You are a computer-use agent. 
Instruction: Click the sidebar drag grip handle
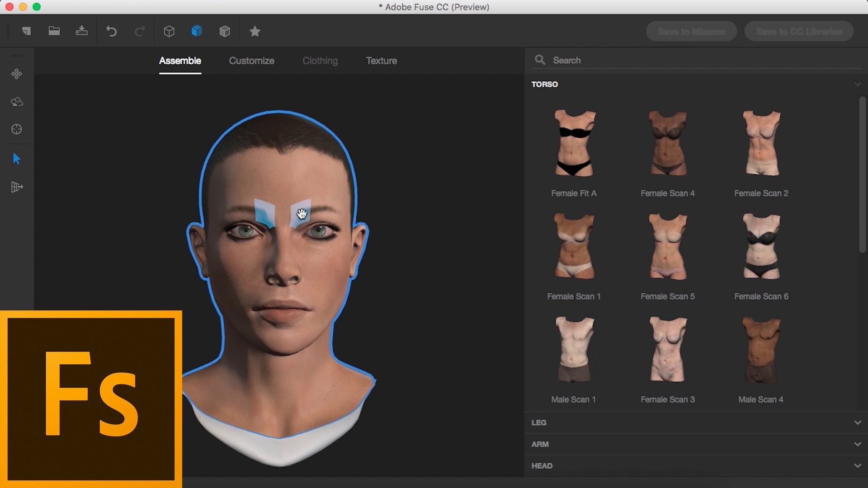tap(17, 56)
